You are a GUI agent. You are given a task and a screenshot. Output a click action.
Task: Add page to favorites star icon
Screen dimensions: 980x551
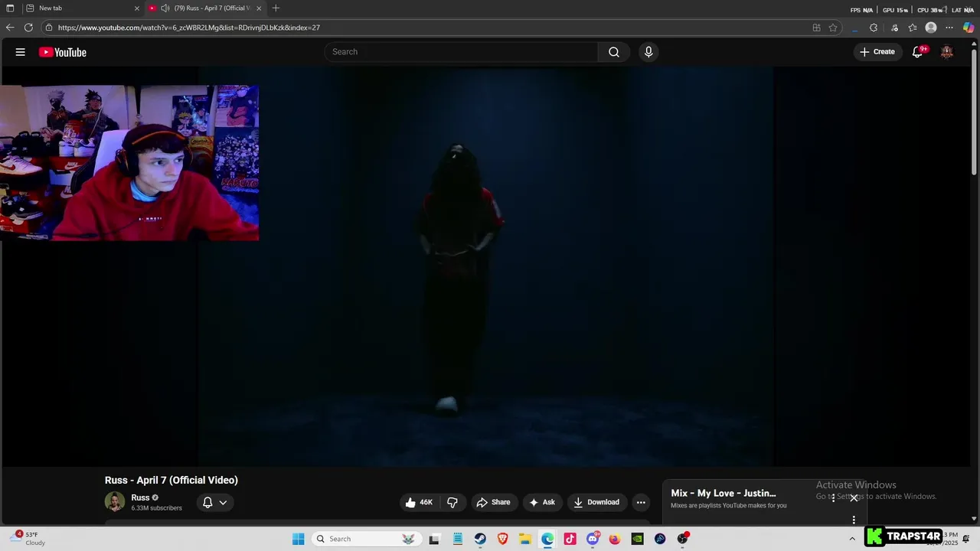point(833,28)
